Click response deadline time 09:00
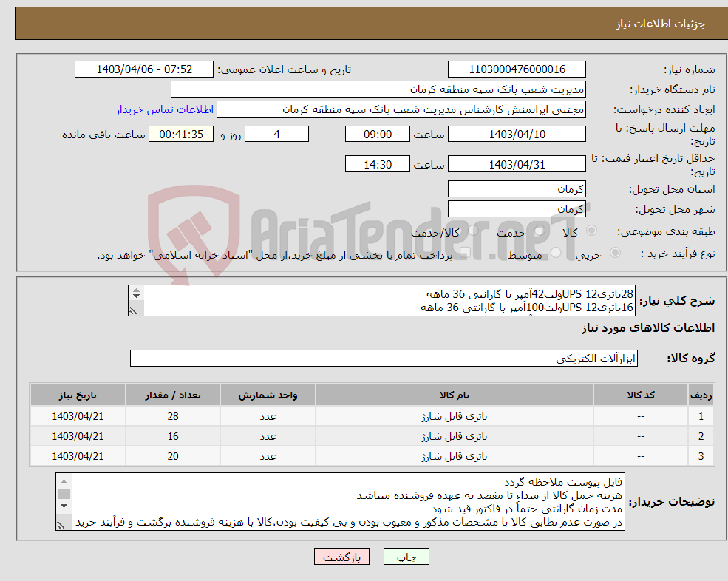The height and width of the screenshot is (581, 728). point(378,135)
